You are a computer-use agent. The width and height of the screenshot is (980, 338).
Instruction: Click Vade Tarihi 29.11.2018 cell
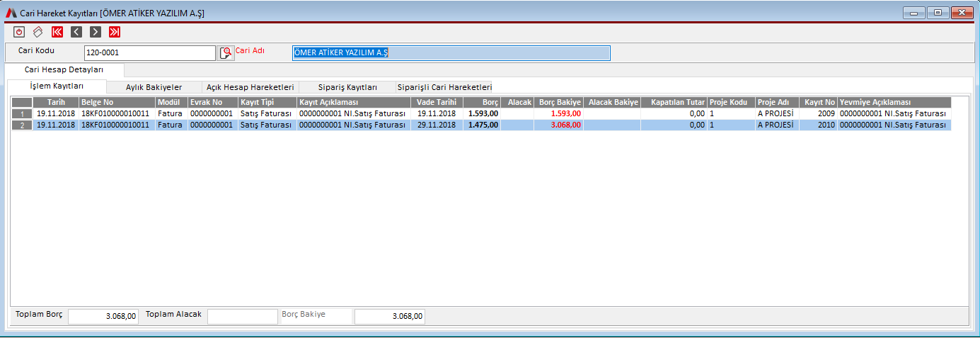click(x=437, y=125)
